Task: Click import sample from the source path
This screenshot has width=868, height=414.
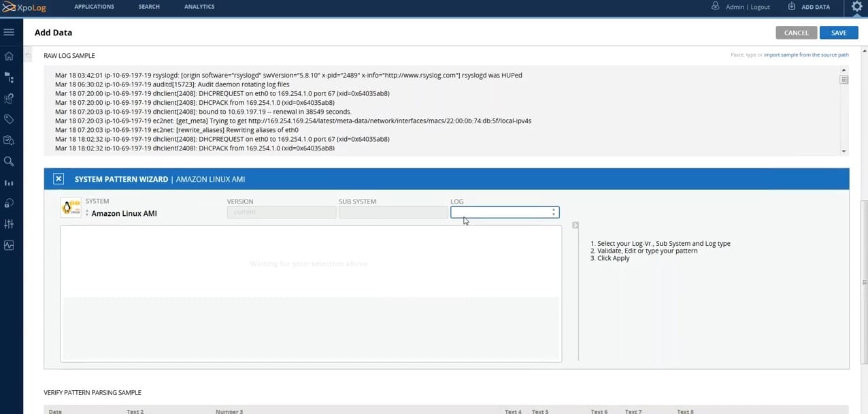Action: tap(806, 54)
